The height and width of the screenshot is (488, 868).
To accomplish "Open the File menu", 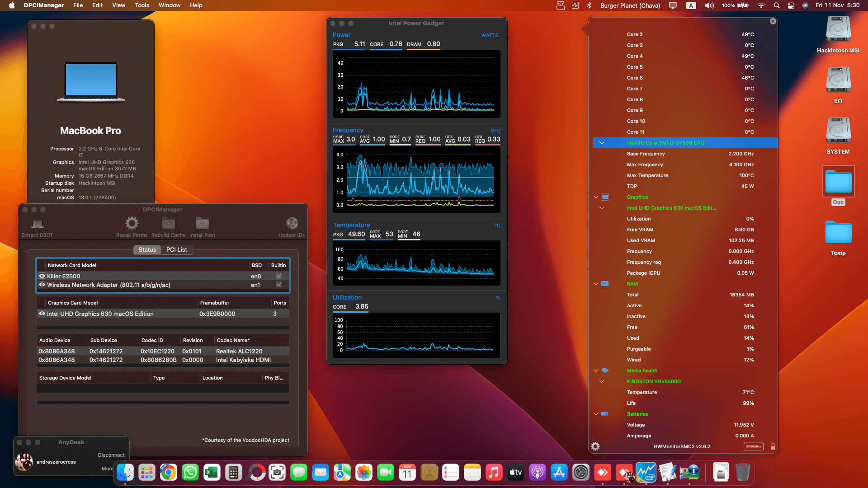I will pyautogui.click(x=78, y=5).
